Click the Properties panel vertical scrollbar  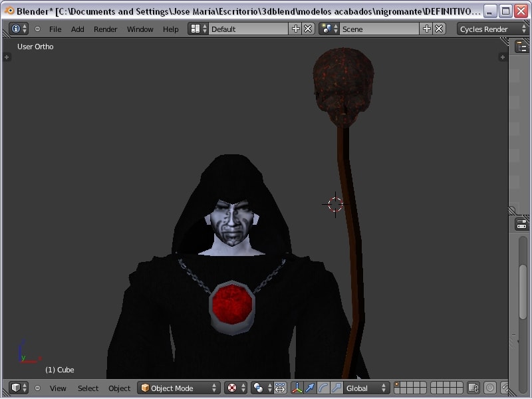523,291
